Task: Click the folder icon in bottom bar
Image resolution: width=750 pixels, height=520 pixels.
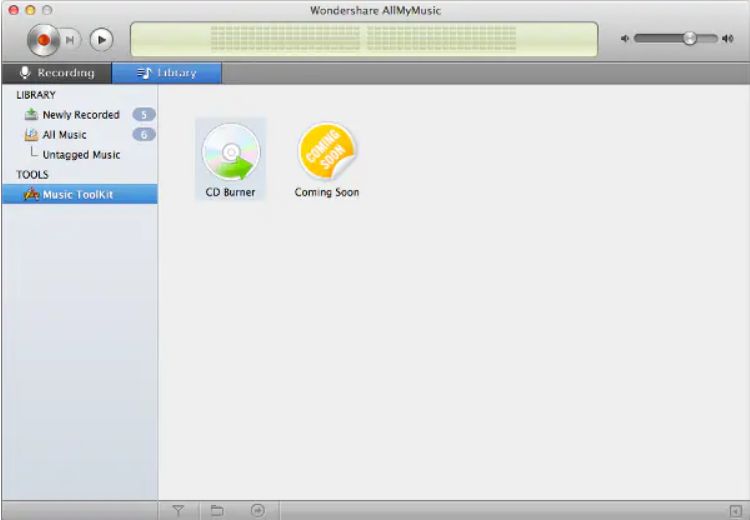Action: tap(217, 510)
